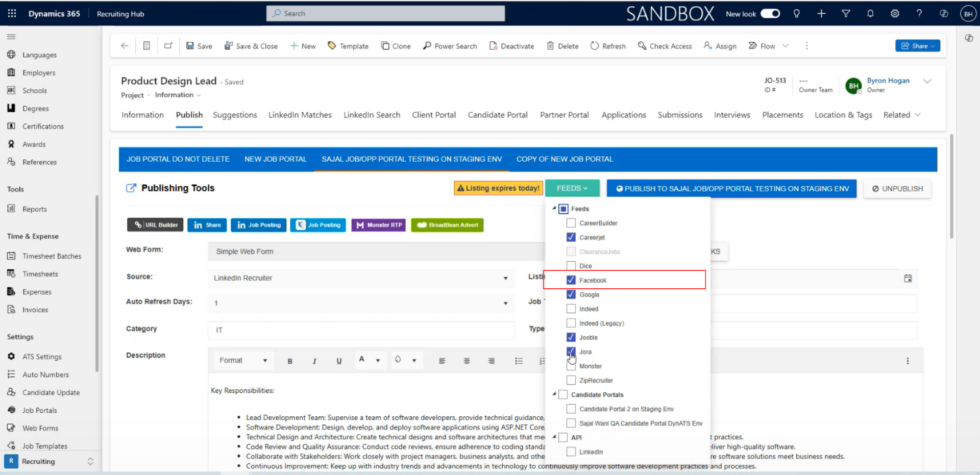Click the BH user profile avatar

968,14
